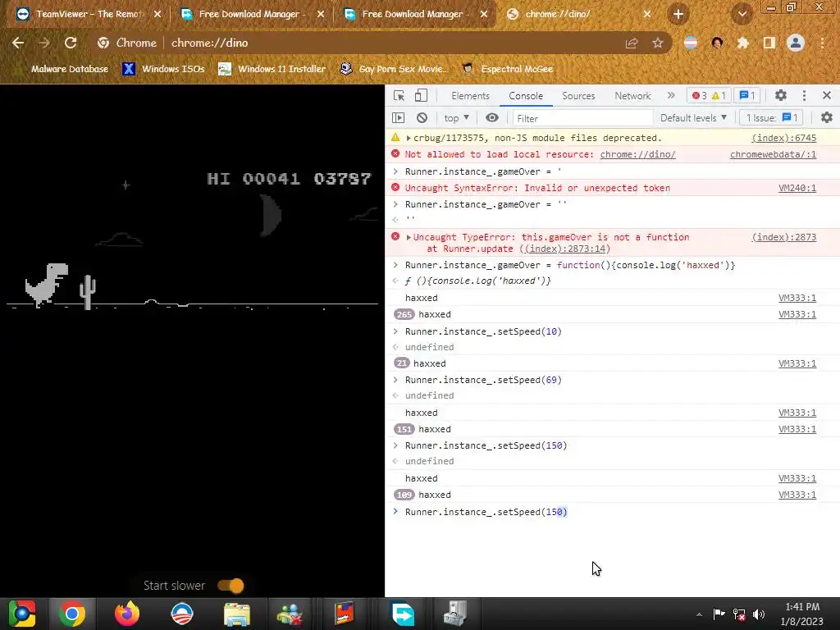Open the Chrome profile avatar
This screenshot has width=840, height=630.
point(796,43)
